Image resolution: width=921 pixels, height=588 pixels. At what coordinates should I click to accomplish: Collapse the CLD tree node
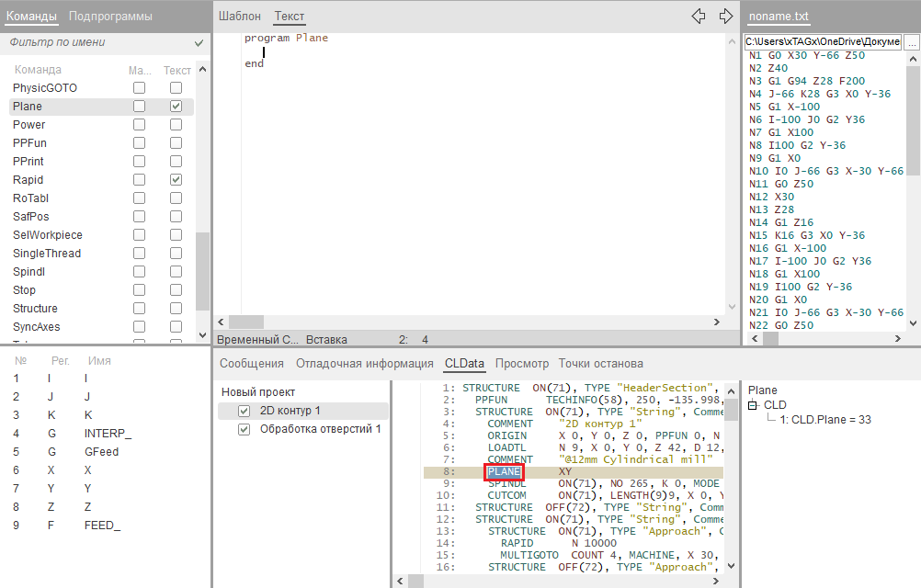point(753,405)
